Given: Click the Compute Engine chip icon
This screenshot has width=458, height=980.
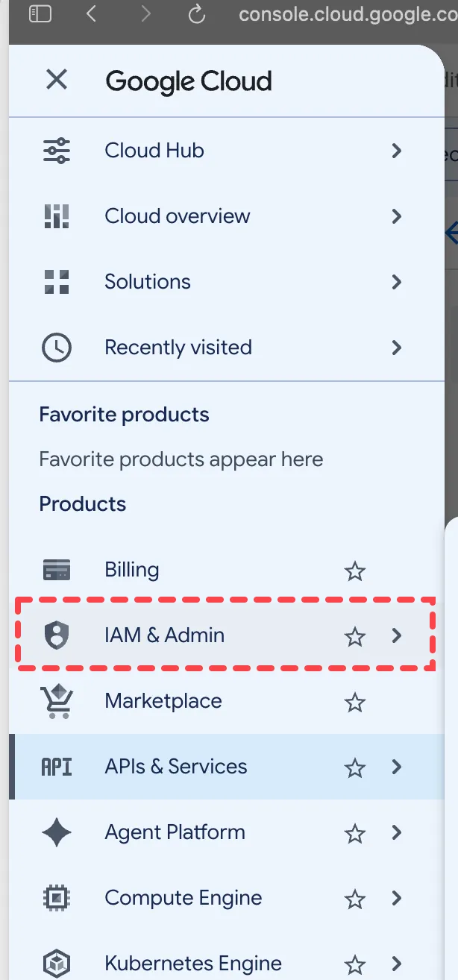Looking at the screenshot, I should [x=57, y=898].
